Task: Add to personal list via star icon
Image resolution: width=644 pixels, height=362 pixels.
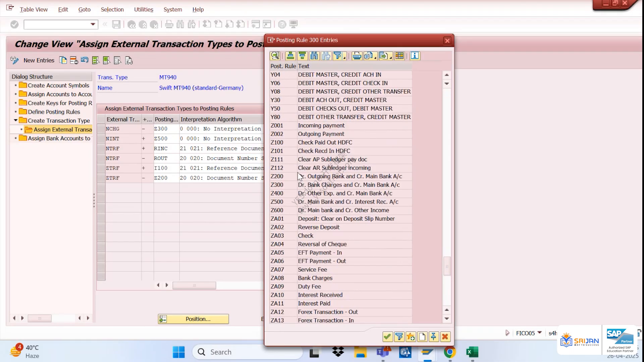Action: tap(411, 337)
